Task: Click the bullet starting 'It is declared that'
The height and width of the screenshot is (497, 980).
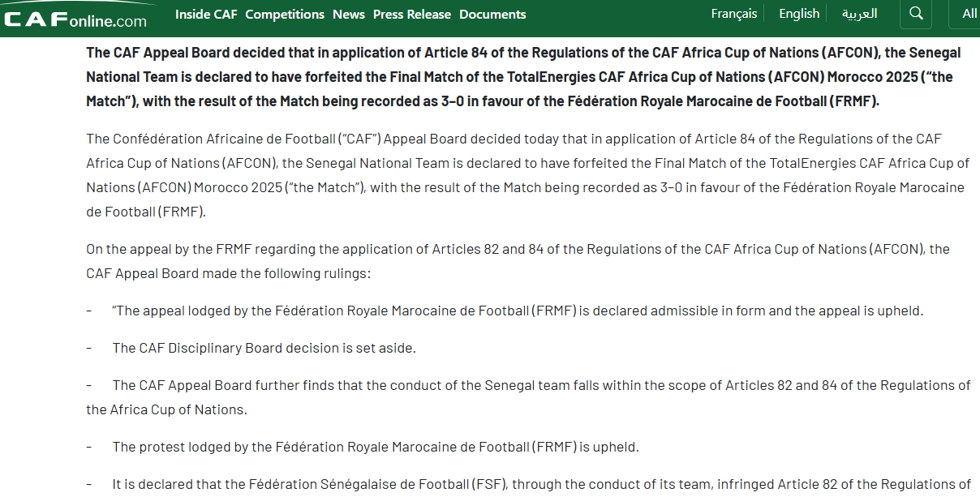Action: coord(541,484)
